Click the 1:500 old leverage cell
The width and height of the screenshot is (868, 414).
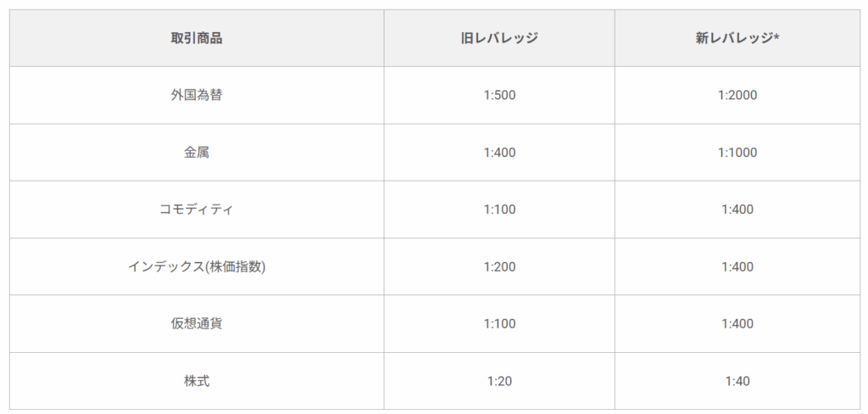499,95
